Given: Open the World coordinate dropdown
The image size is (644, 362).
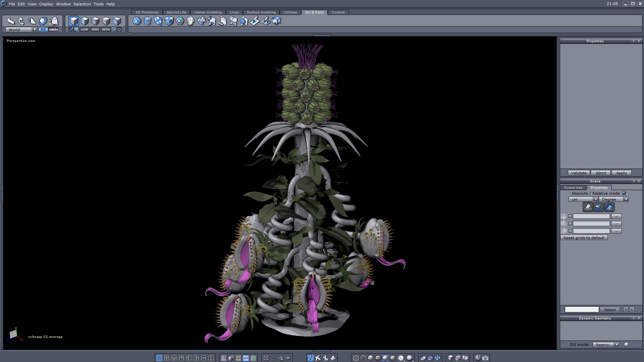Looking at the screenshot, I should pyautogui.click(x=35, y=29).
